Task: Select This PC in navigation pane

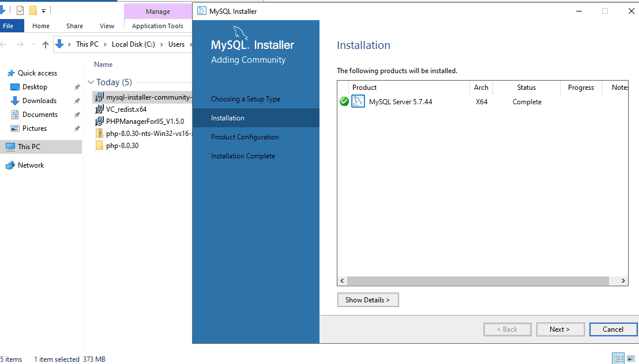Action: pyautogui.click(x=29, y=147)
